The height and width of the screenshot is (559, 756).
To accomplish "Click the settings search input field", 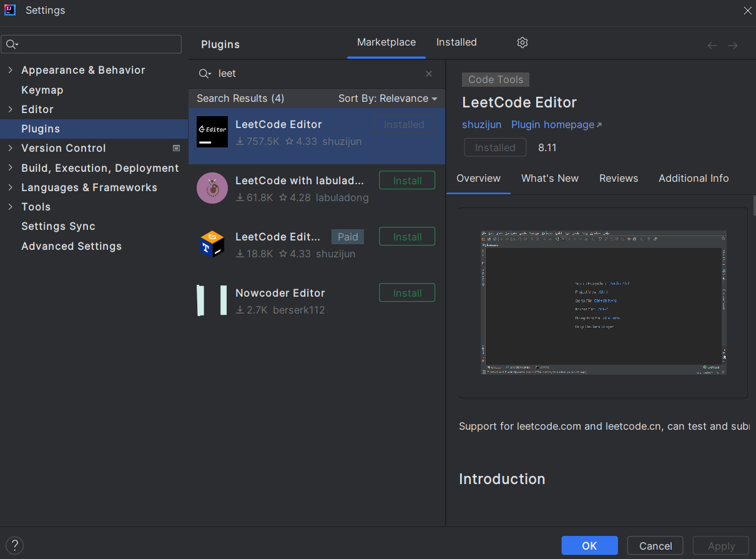I will pos(92,44).
